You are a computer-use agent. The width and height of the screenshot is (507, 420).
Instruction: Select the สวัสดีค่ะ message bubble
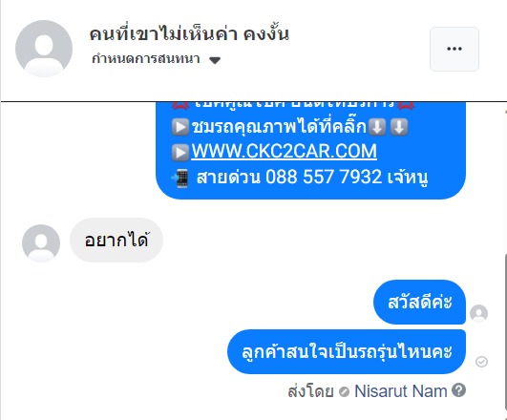pyautogui.click(x=419, y=302)
